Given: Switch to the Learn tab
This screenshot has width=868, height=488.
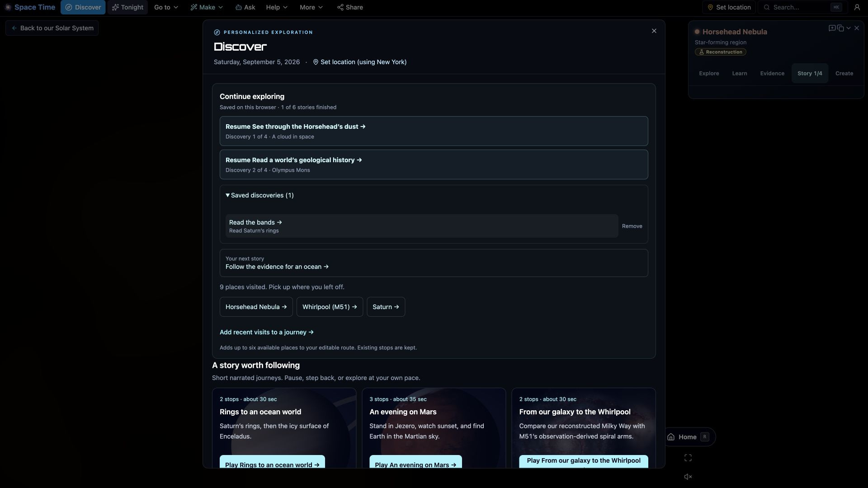Looking at the screenshot, I should pyautogui.click(x=740, y=73).
